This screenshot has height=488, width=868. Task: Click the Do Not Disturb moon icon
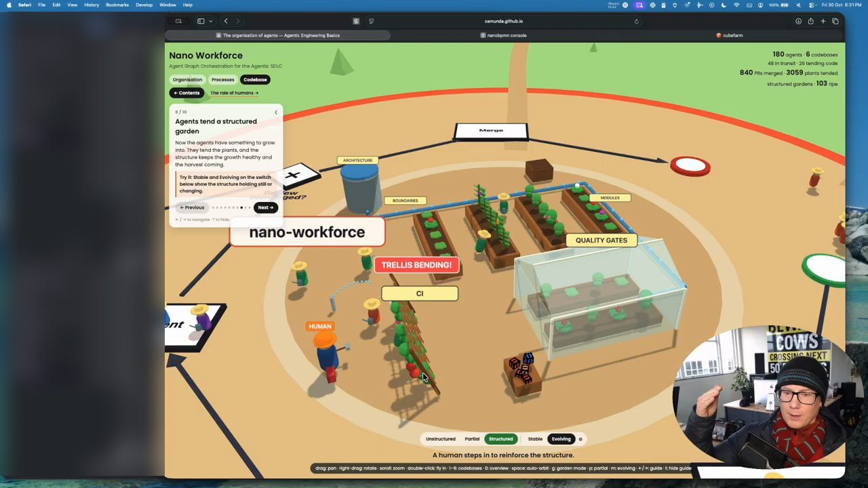click(x=725, y=5)
